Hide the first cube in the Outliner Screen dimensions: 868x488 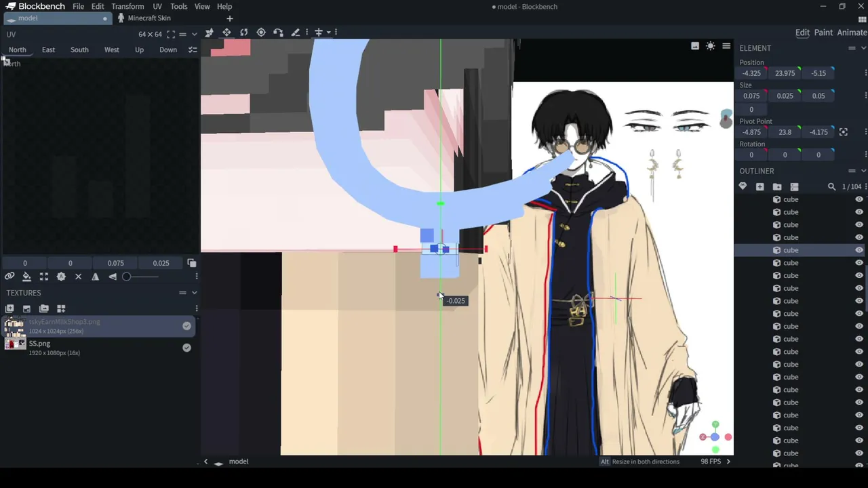click(x=859, y=199)
